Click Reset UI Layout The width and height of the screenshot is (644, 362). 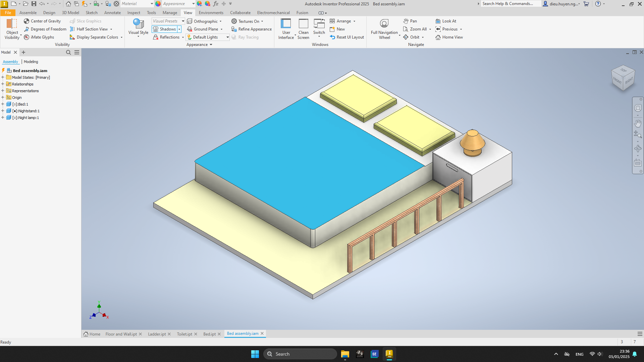347,37
